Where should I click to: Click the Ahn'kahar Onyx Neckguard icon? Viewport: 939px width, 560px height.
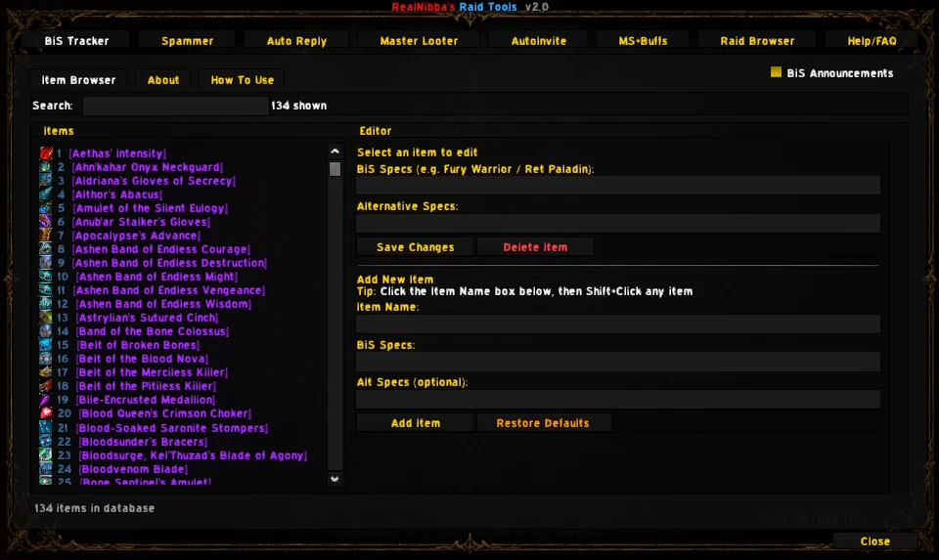[x=46, y=167]
